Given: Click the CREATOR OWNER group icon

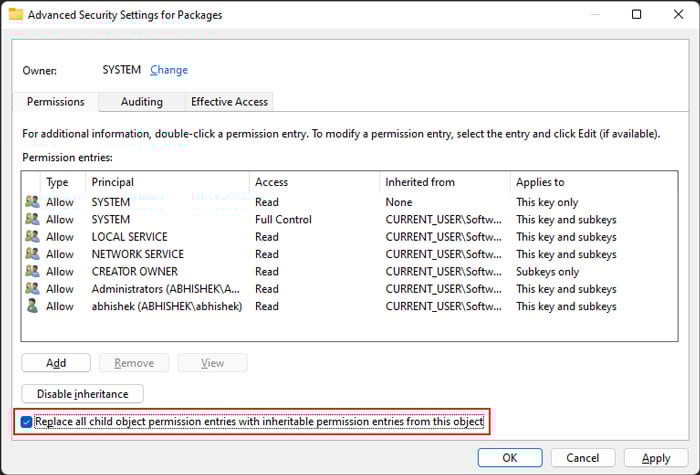Looking at the screenshot, I should [32, 271].
